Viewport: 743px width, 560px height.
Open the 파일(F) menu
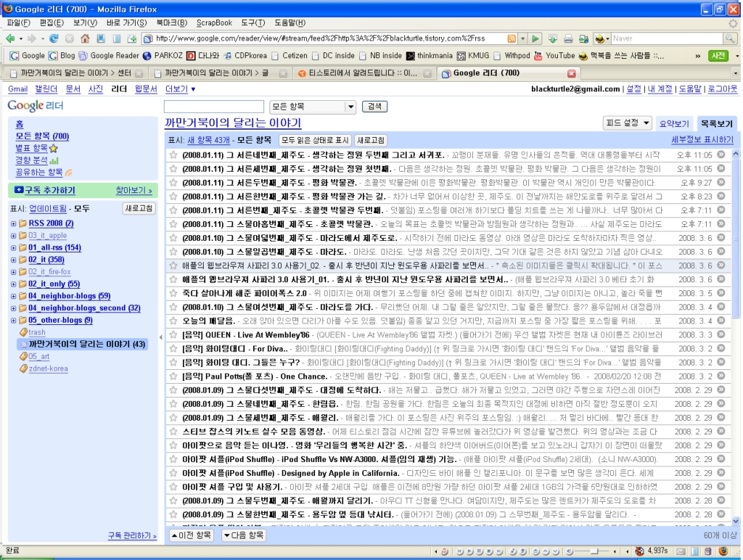click(18, 22)
